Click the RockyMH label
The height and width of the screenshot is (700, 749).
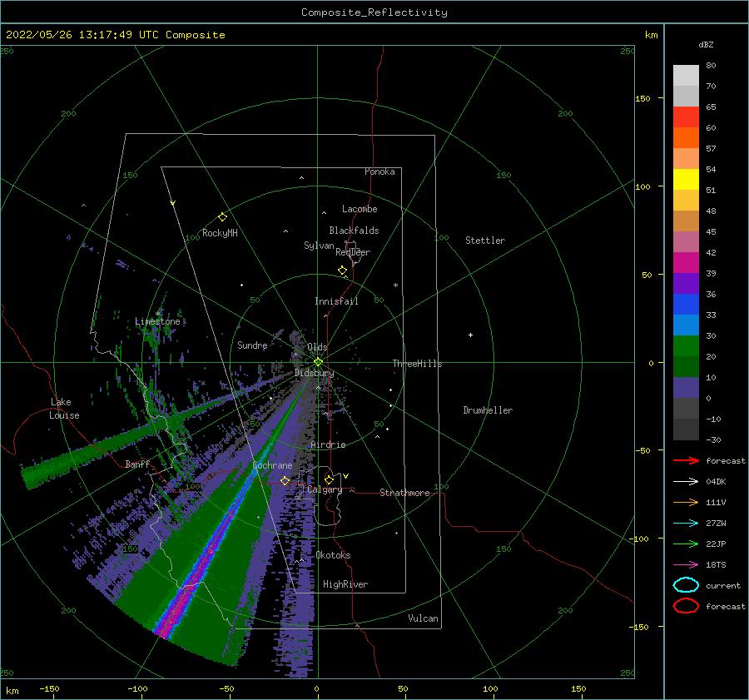point(220,233)
